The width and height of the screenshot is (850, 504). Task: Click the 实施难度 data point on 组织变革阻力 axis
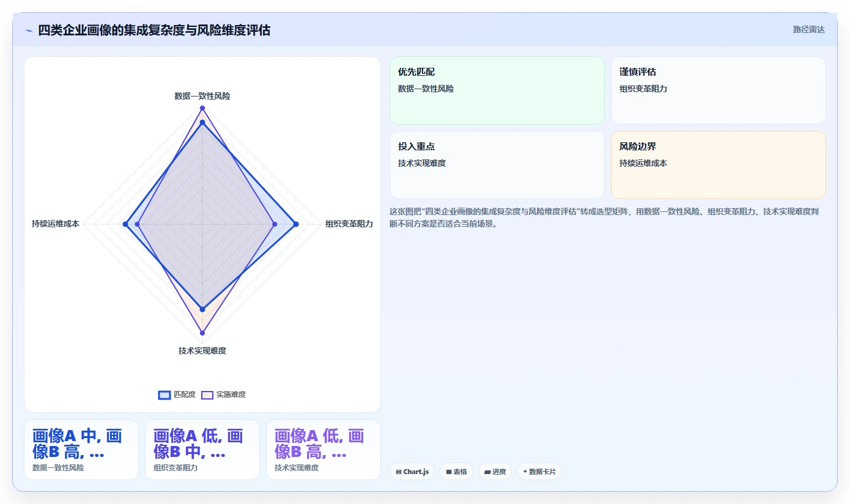[x=275, y=224]
